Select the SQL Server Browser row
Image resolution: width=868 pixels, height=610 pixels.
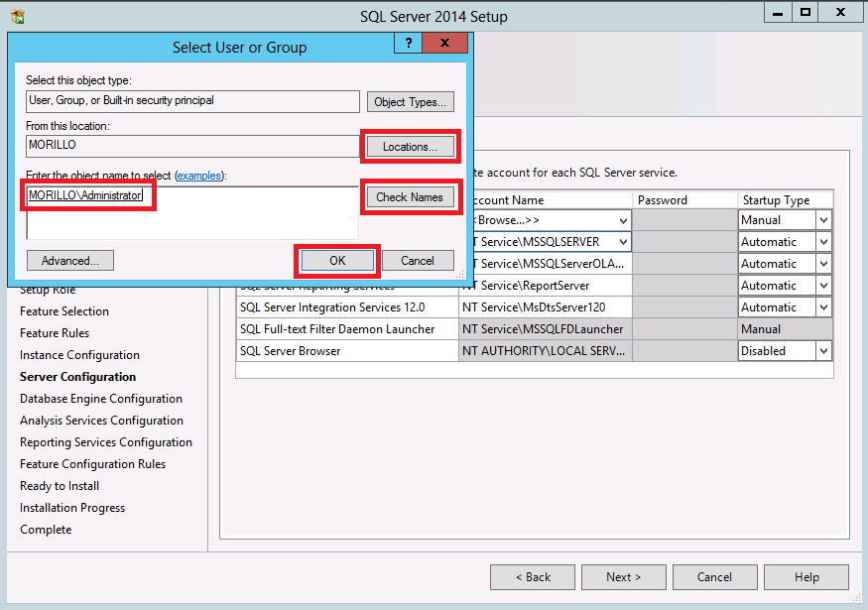[x=347, y=351]
